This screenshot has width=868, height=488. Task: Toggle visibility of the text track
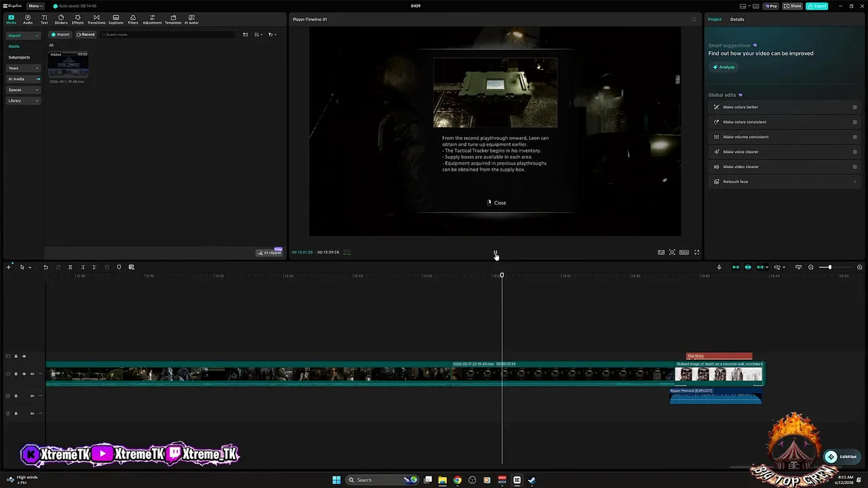(24, 356)
